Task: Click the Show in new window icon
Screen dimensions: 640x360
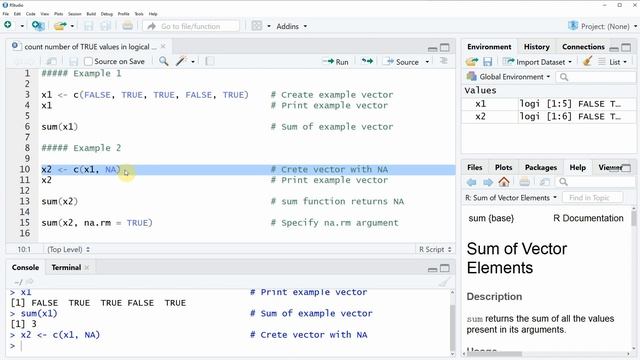Action: click(x=51, y=61)
